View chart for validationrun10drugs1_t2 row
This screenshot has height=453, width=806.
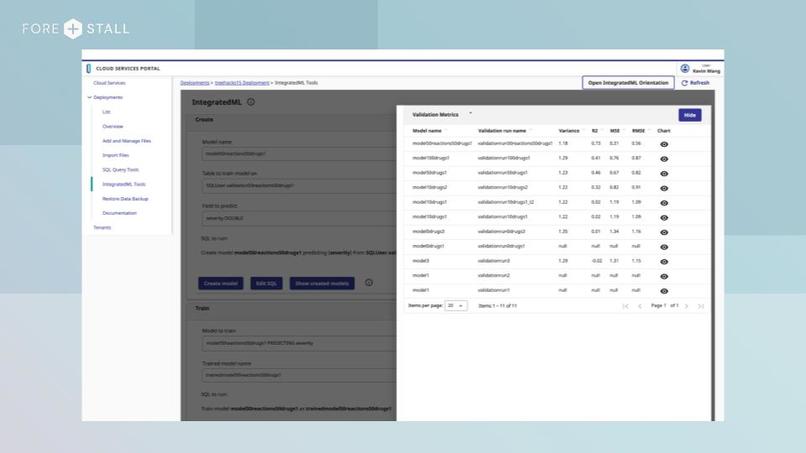click(664, 203)
